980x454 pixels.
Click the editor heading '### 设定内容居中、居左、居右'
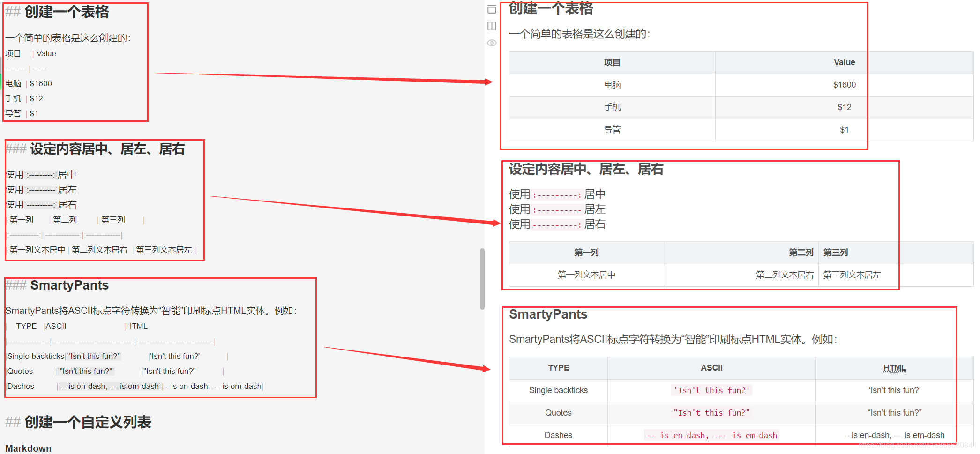95,149
